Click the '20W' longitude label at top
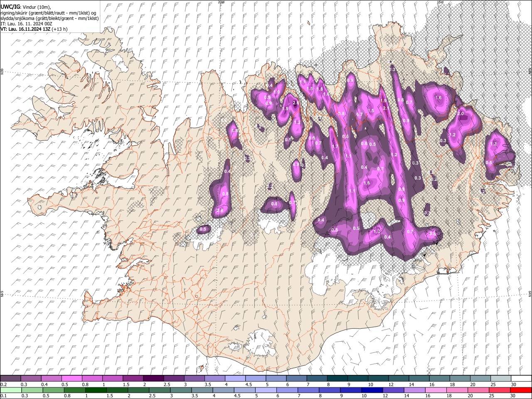The height and width of the screenshot is (399, 532). [221, 2]
